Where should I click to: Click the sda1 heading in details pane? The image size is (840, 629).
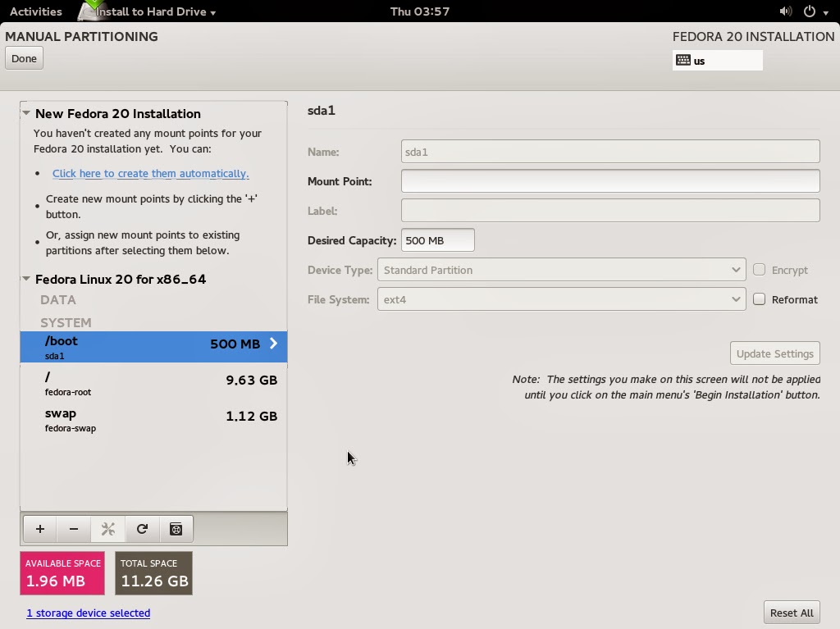click(322, 111)
